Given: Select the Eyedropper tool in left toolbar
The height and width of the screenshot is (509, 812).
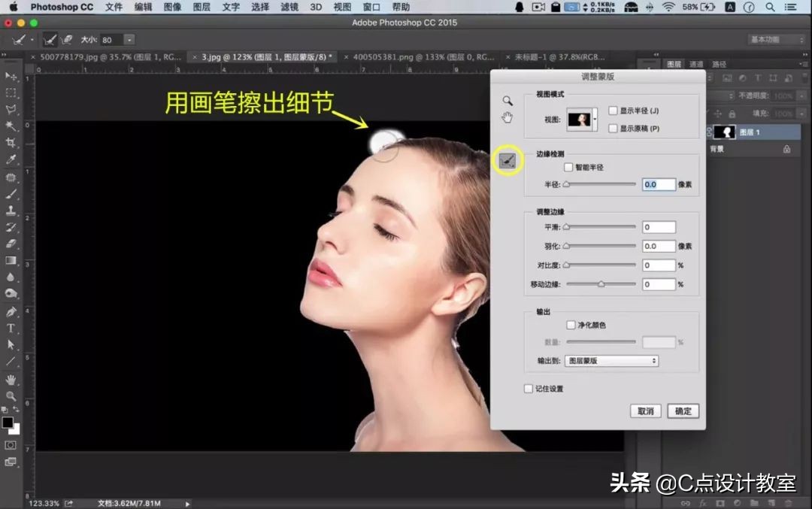Looking at the screenshot, I should (x=11, y=160).
